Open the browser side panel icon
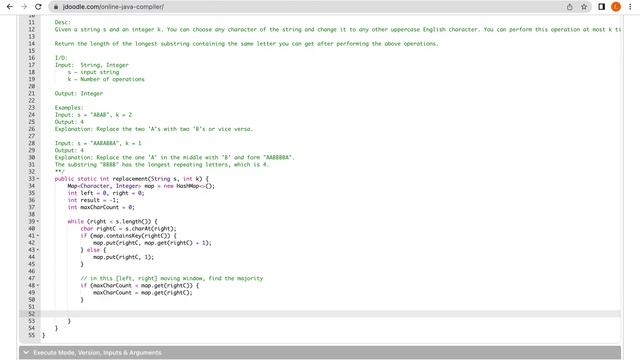Viewport: 640px width, 360px height. click(x=601, y=7)
